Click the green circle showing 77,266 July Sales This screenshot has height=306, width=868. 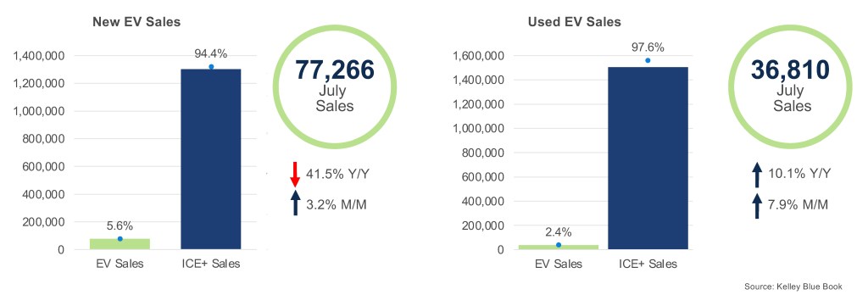(334, 86)
